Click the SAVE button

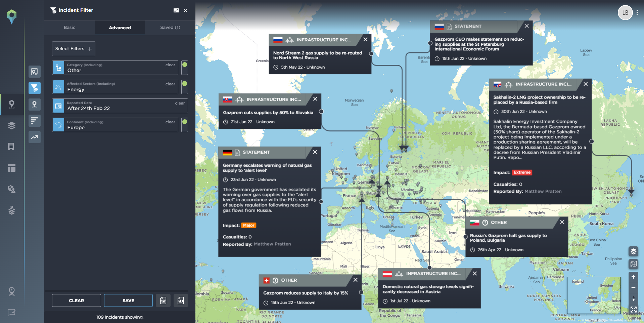point(128,300)
